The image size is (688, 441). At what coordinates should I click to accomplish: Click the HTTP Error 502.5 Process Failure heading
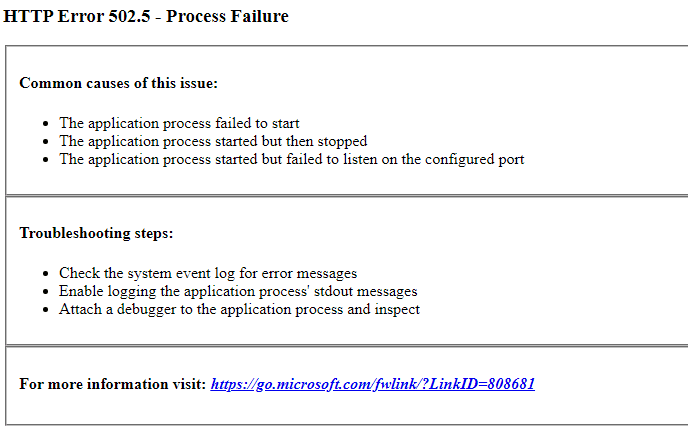point(146,16)
